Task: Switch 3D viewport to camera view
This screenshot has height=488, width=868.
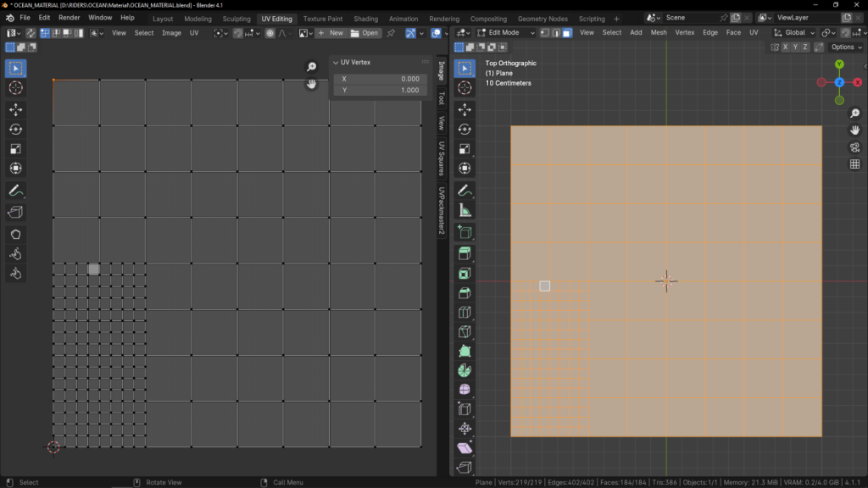Action: tap(854, 147)
